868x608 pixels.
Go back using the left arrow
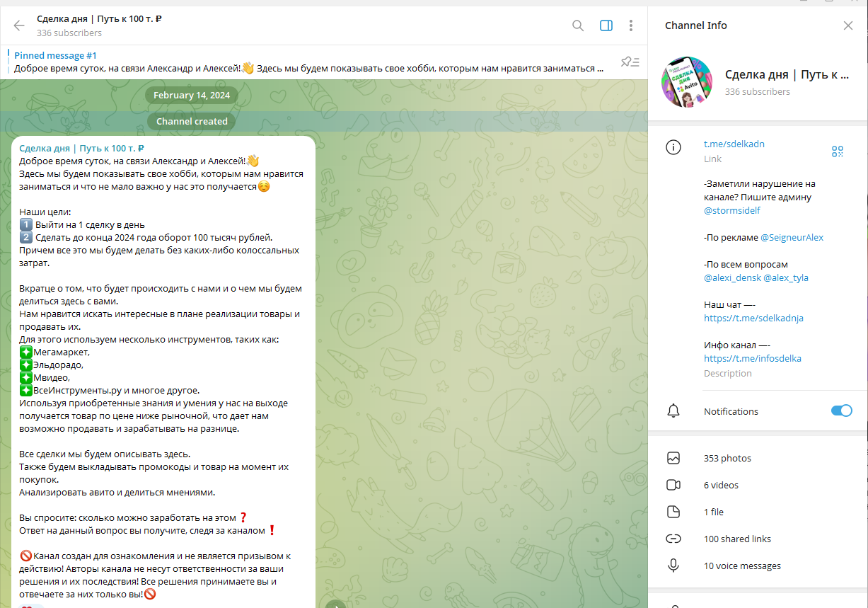coord(19,25)
